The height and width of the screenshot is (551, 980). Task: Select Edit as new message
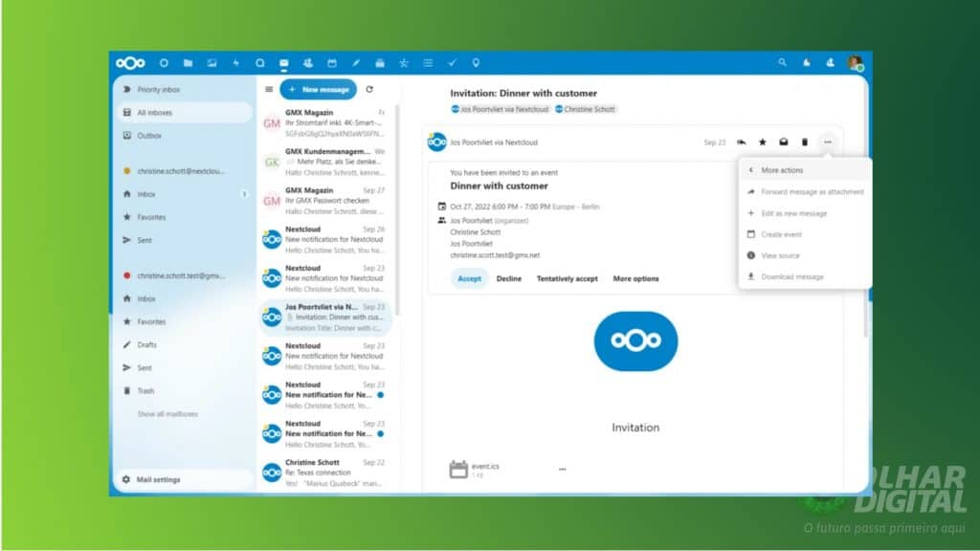(804, 213)
